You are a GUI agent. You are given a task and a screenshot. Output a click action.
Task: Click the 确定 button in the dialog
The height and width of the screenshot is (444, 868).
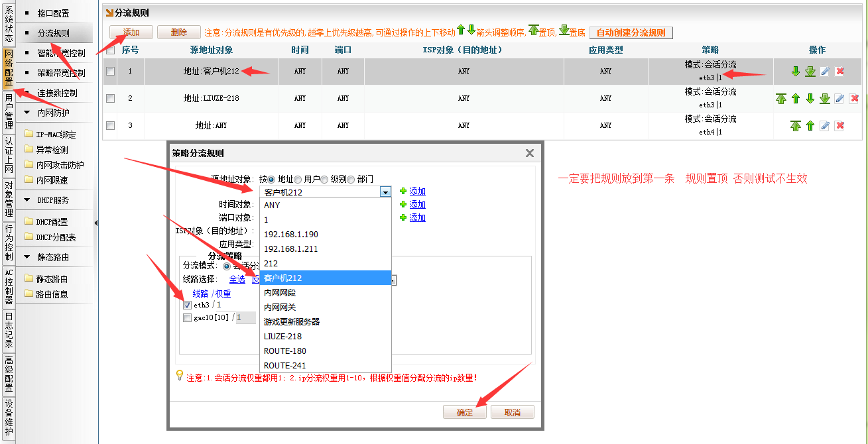coord(464,412)
